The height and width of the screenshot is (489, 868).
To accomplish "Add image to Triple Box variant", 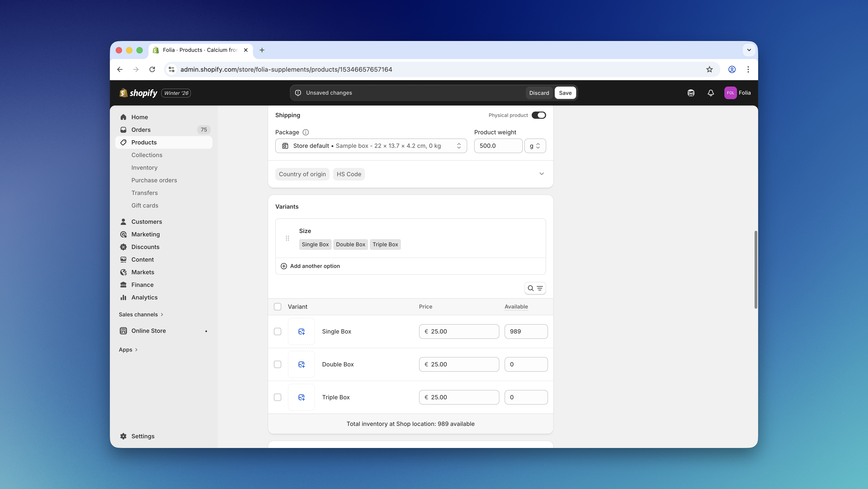I will click(301, 397).
